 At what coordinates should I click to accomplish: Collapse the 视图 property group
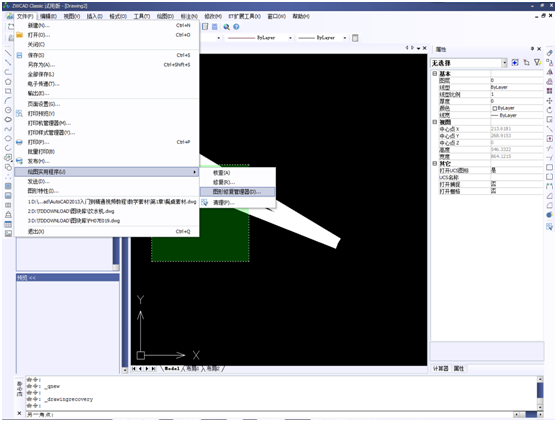pos(435,122)
